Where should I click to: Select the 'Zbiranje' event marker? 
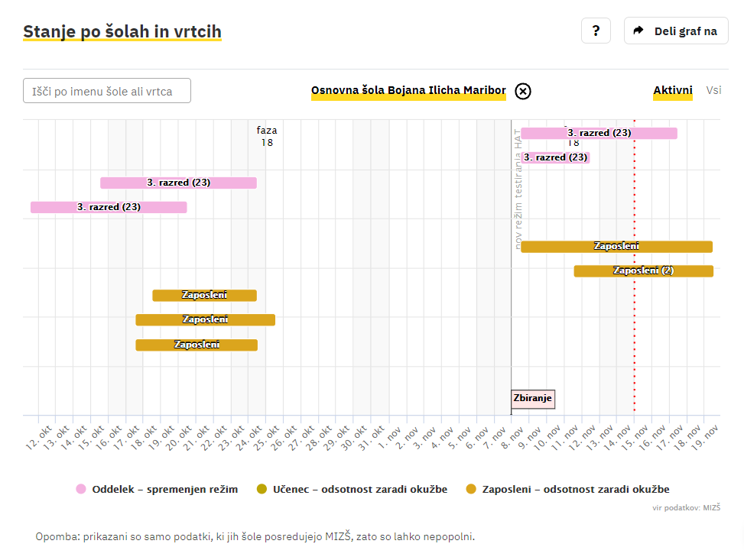coord(532,398)
